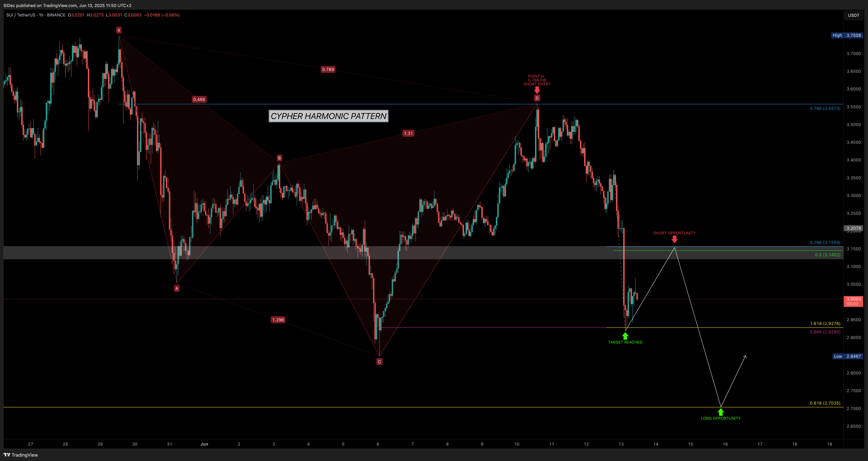Click the Low 2.8467 price tag

point(847,356)
